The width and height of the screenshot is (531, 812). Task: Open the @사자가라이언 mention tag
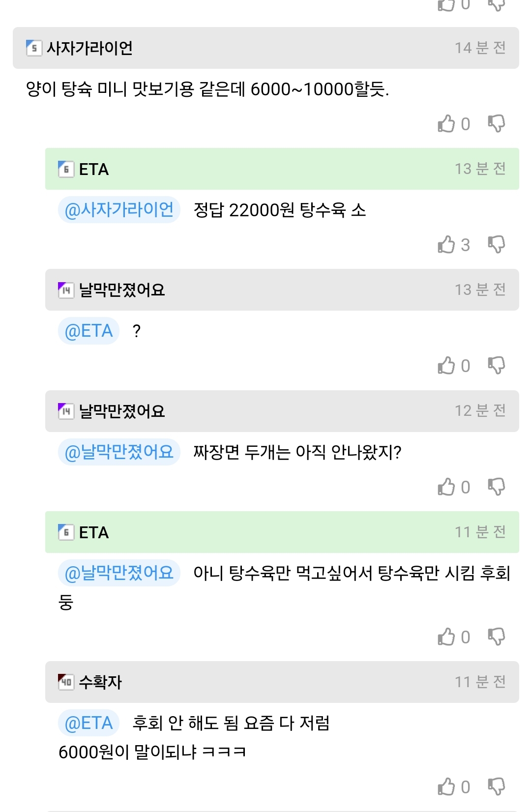click(x=119, y=210)
